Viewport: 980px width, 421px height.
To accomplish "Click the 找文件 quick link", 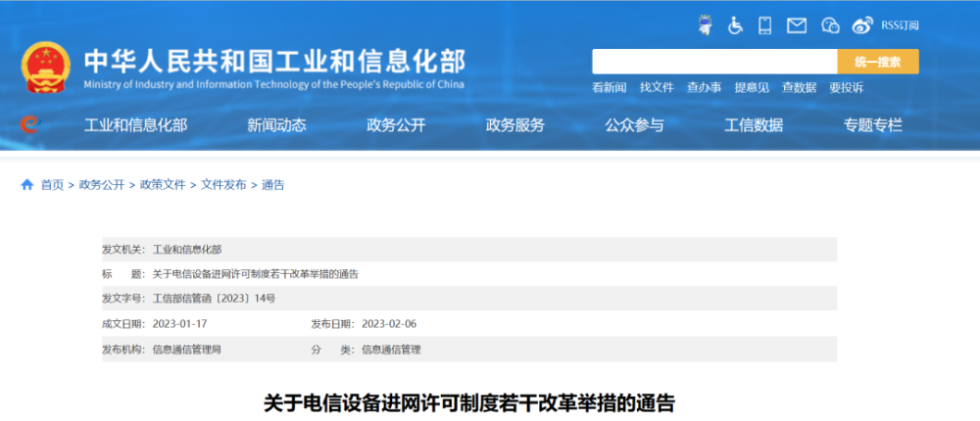I will [x=657, y=87].
